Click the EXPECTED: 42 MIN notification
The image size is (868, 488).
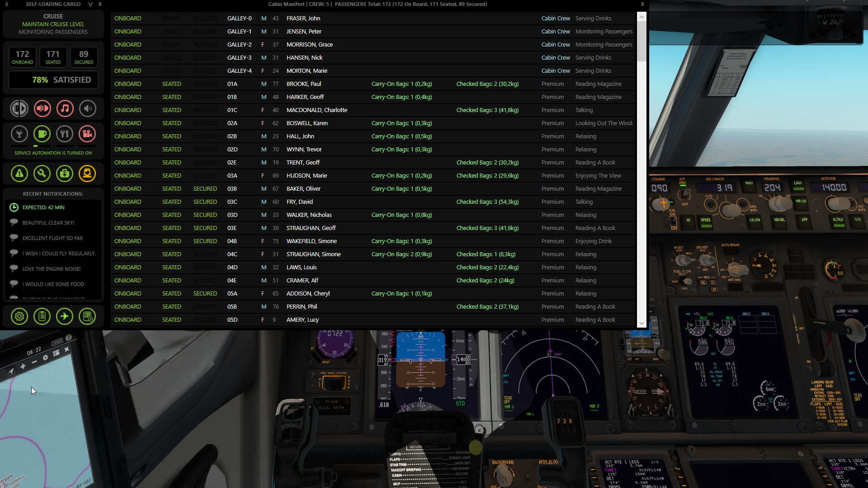coord(43,207)
